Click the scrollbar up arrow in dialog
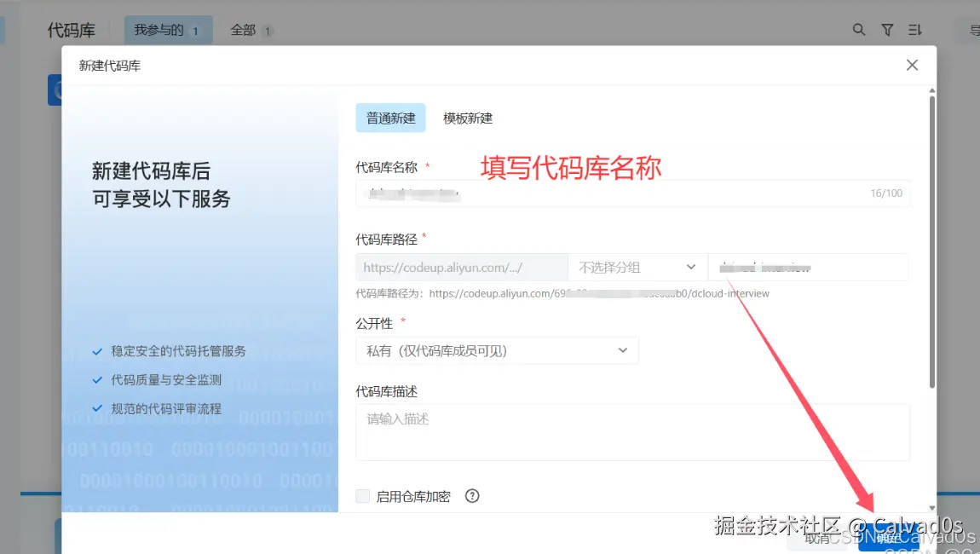 pos(932,90)
